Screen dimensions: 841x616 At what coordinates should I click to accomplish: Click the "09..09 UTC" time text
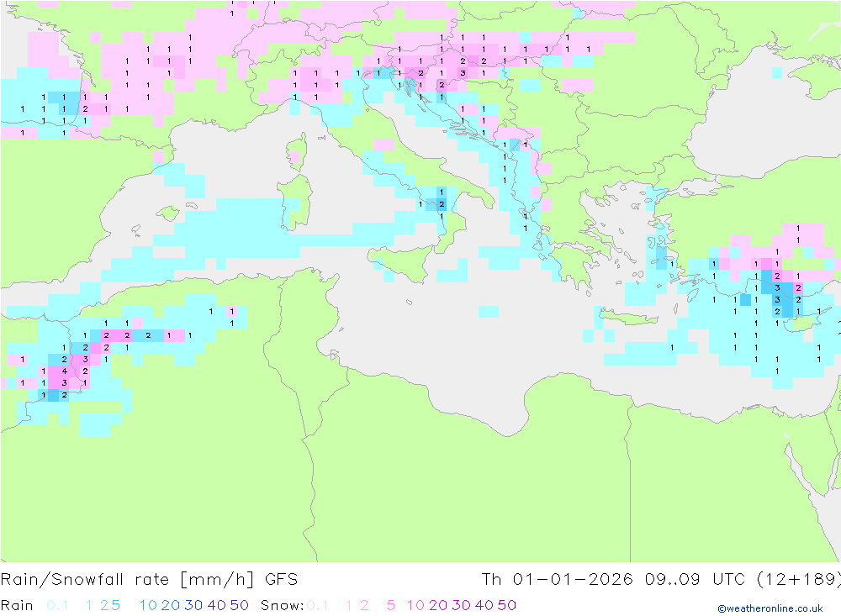click(695, 580)
